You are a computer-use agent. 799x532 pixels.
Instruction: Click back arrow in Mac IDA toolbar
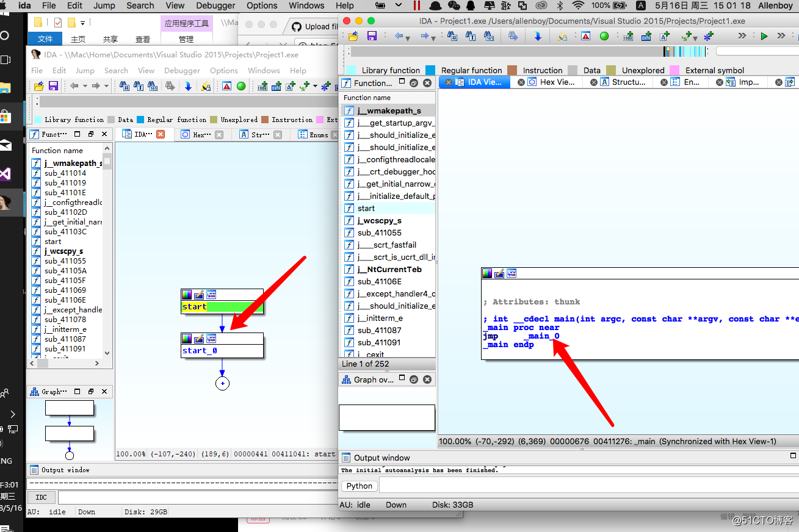[x=399, y=36]
